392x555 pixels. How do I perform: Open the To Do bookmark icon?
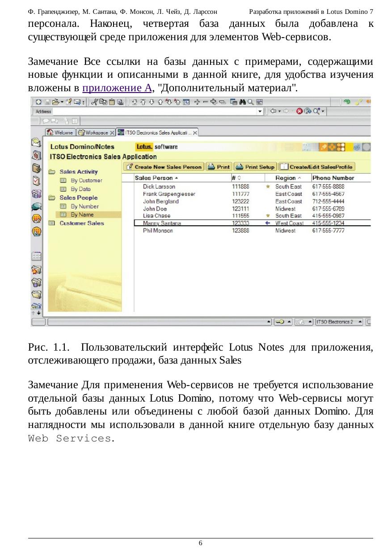point(36,181)
